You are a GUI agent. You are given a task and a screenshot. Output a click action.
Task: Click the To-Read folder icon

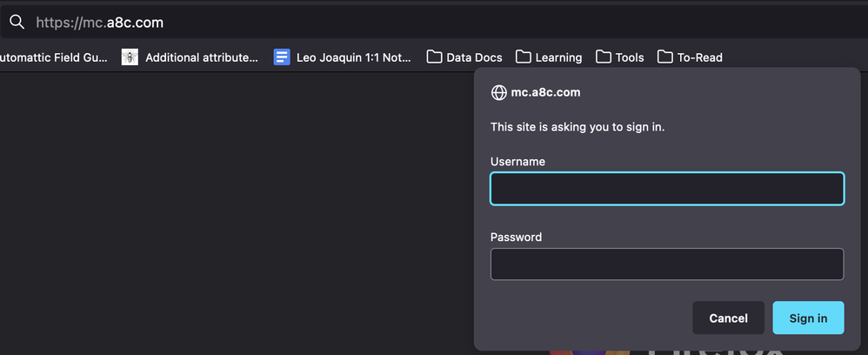click(x=665, y=57)
